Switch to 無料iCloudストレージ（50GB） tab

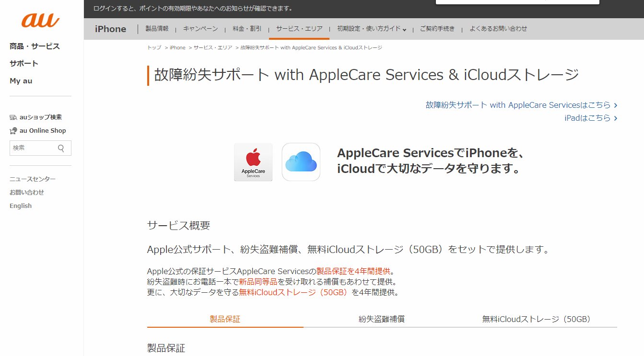pos(539,319)
